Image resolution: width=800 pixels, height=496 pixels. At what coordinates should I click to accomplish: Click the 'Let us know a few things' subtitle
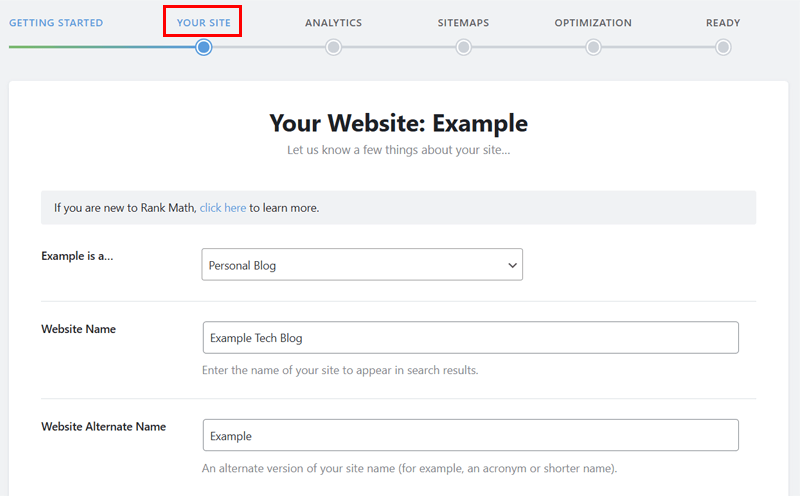point(398,150)
